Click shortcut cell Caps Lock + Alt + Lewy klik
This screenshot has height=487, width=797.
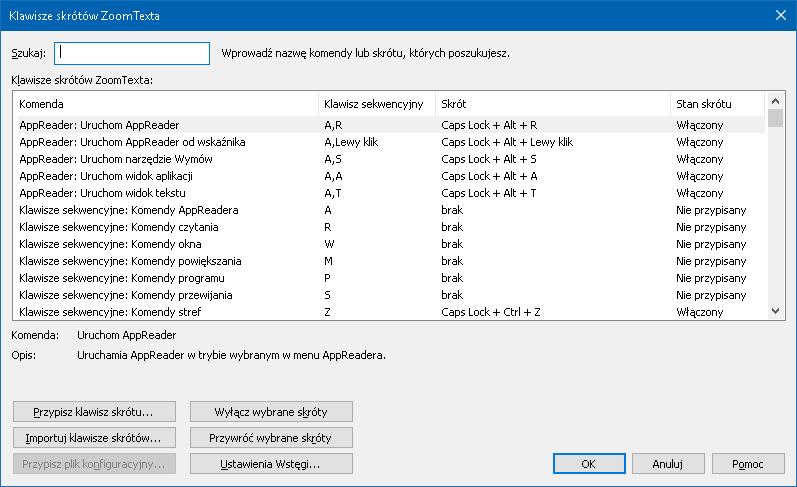[507, 142]
